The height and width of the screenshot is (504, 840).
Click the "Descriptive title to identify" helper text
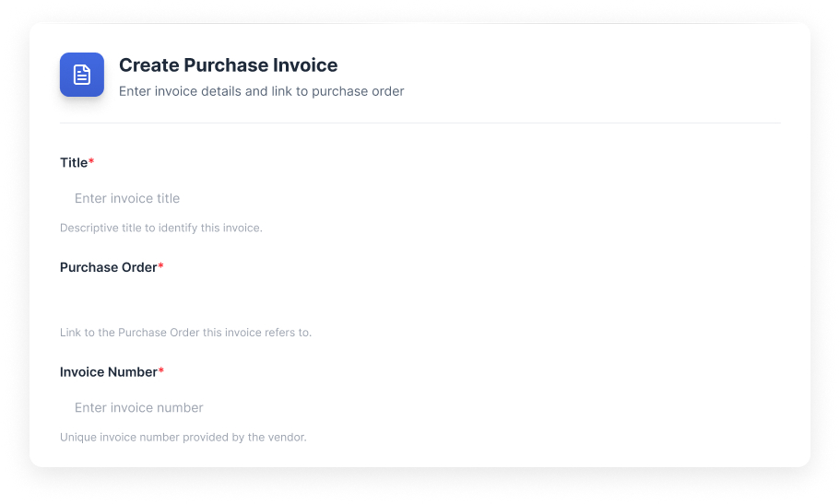160,228
